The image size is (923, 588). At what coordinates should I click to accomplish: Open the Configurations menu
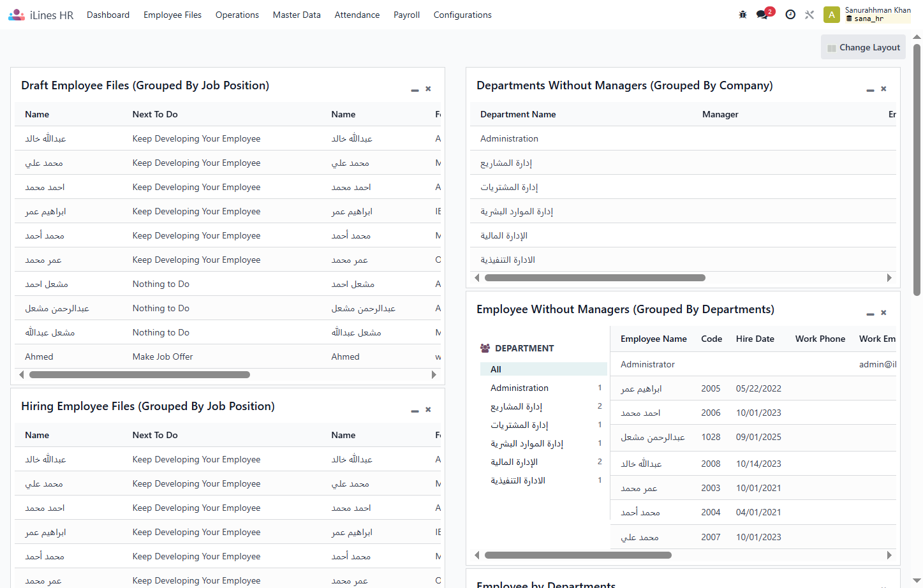coord(462,15)
